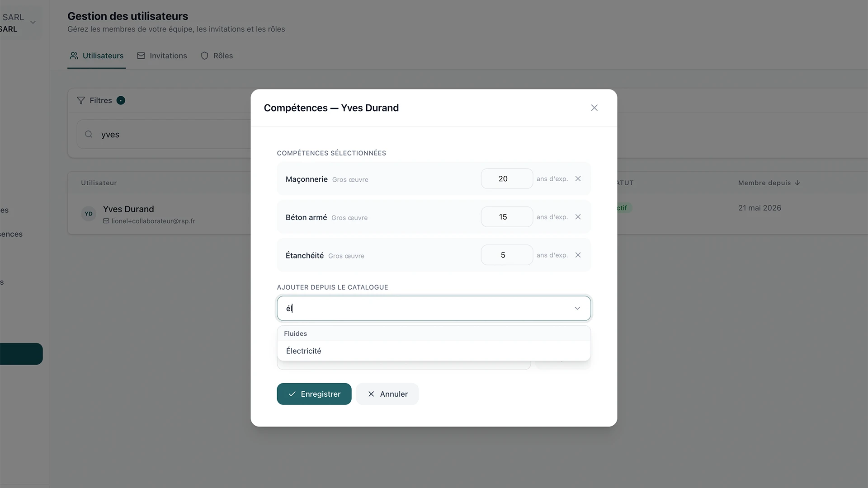Focus the Béton armé experience input
The height and width of the screenshot is (488, 868).
(507, 217)
